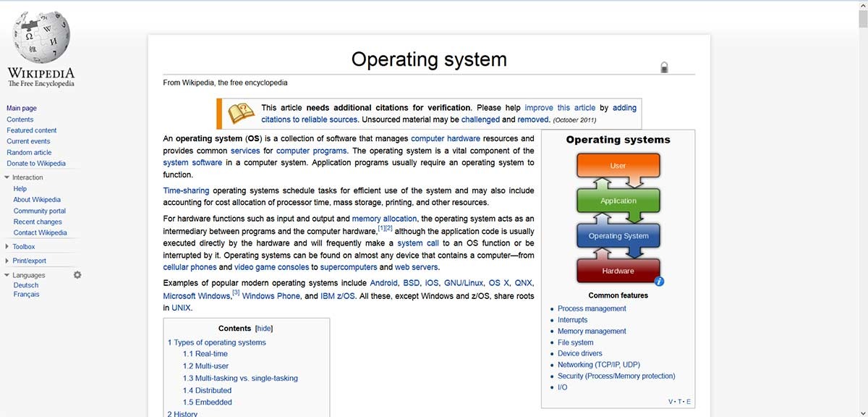Screen dimensions: 868x417
Task: Open 'Security (Process/Memory protection)' in infobox
Action: 616,376
